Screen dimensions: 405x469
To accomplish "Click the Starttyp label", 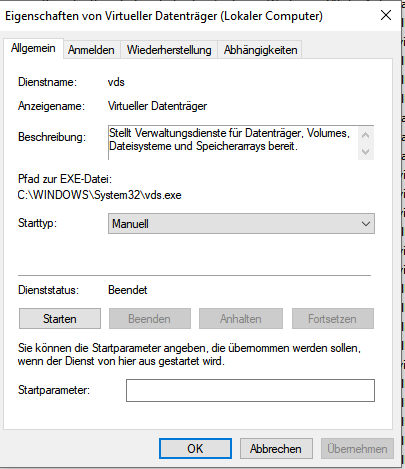I will point(37,223).
